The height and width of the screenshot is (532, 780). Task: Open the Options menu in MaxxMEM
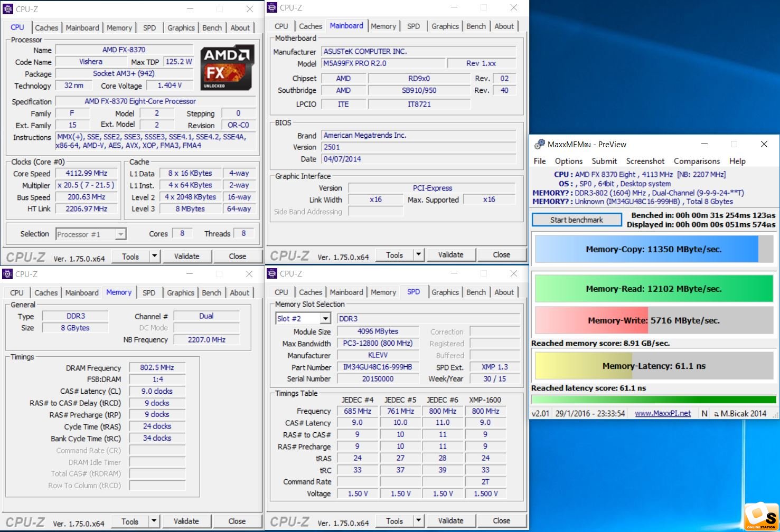569,161
